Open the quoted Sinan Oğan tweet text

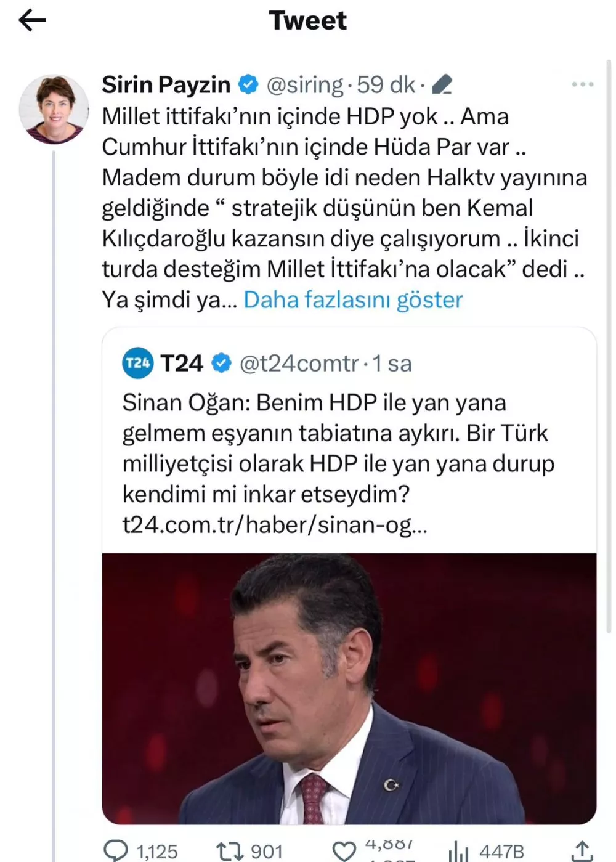tap(338, 448)
